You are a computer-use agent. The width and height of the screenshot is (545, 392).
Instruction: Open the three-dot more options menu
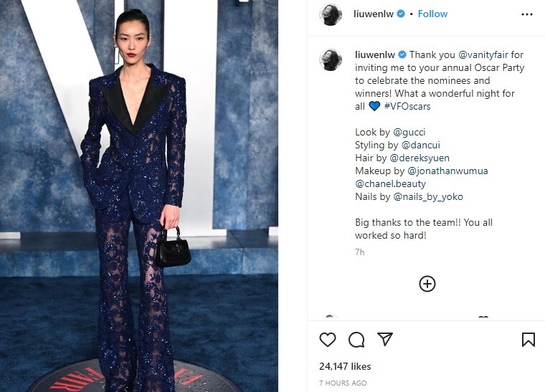[527, 14]
